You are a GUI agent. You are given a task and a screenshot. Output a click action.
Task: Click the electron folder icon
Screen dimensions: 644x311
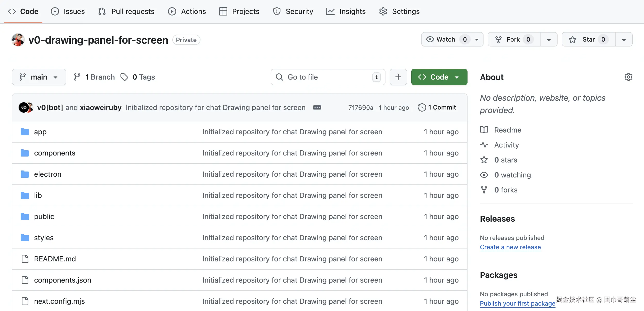(x=25, y=174)
